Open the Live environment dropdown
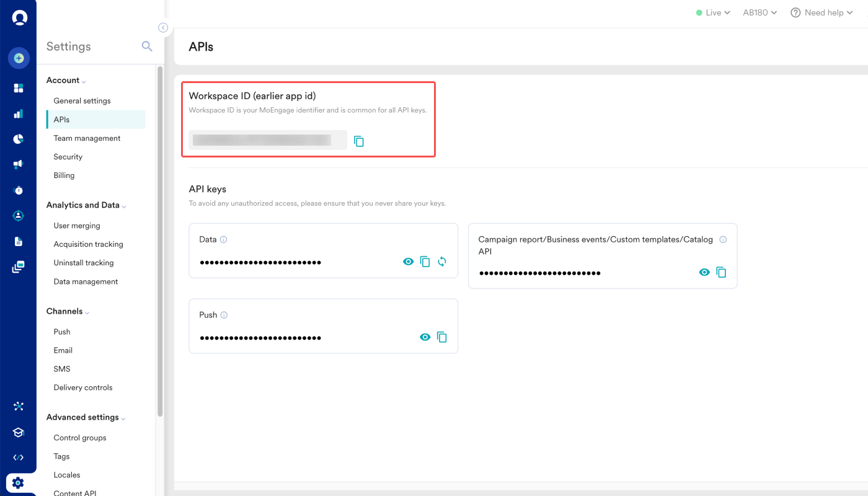This screenshot has width=868, height=496. (713, 12)
